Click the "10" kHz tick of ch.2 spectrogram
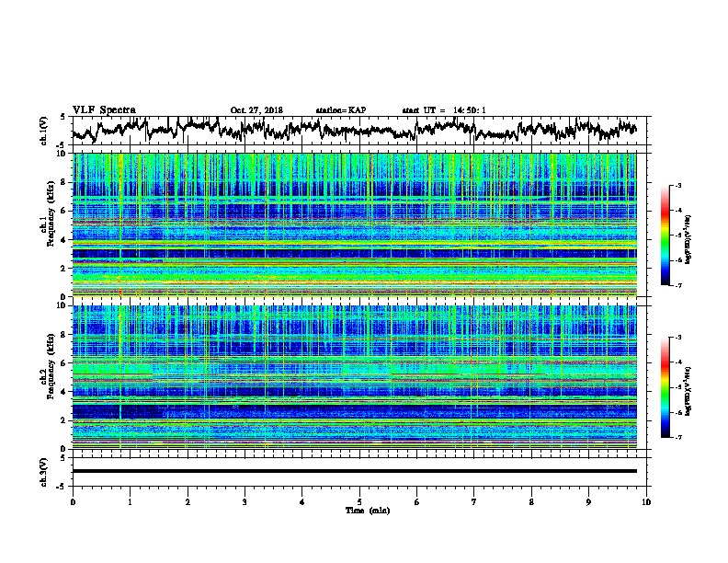The image size is (728, 563). pos(63,305)
